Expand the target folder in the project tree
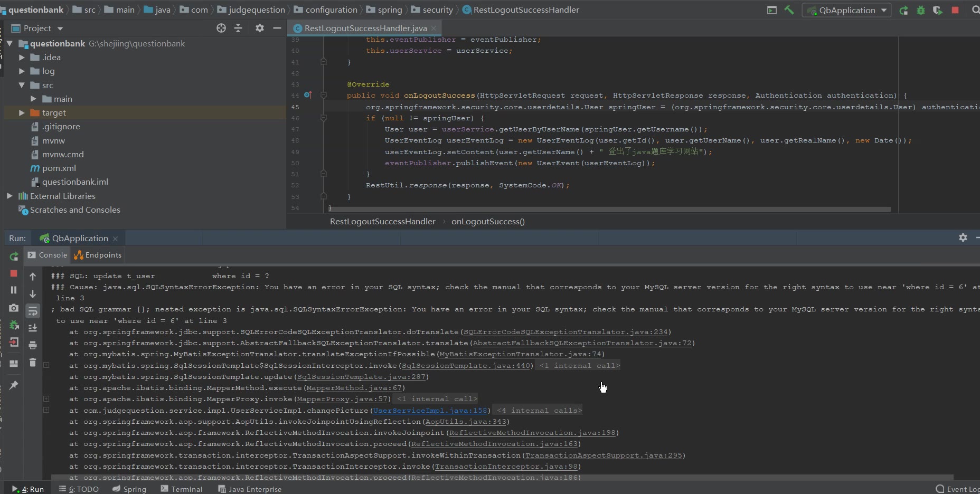The image size is (980, 494). [22, 113]
